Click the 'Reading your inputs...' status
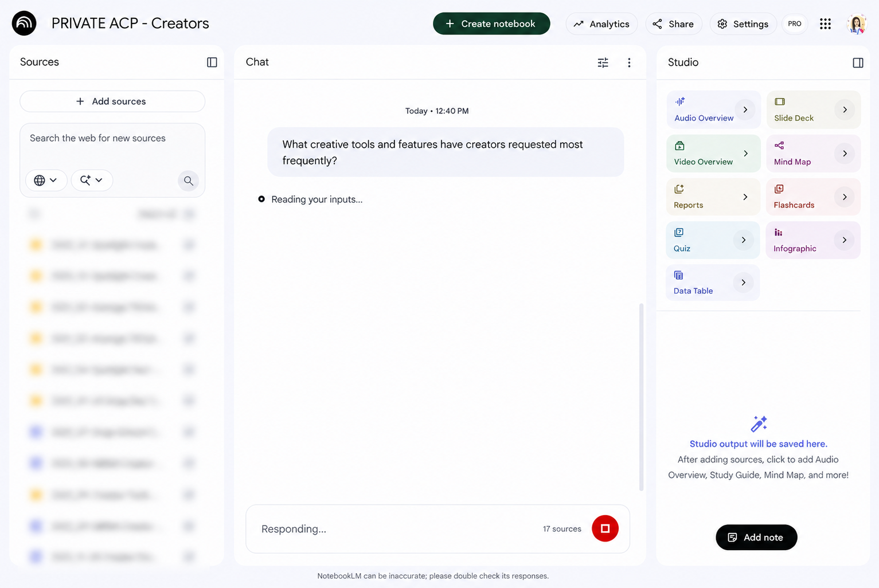 [317, 199]
